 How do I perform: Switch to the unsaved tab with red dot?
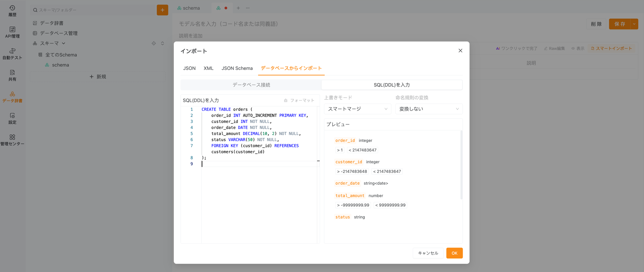click(222, 8)
